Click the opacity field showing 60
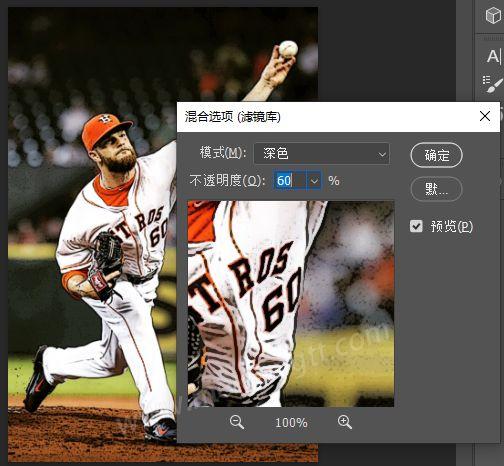 point(290,181)
